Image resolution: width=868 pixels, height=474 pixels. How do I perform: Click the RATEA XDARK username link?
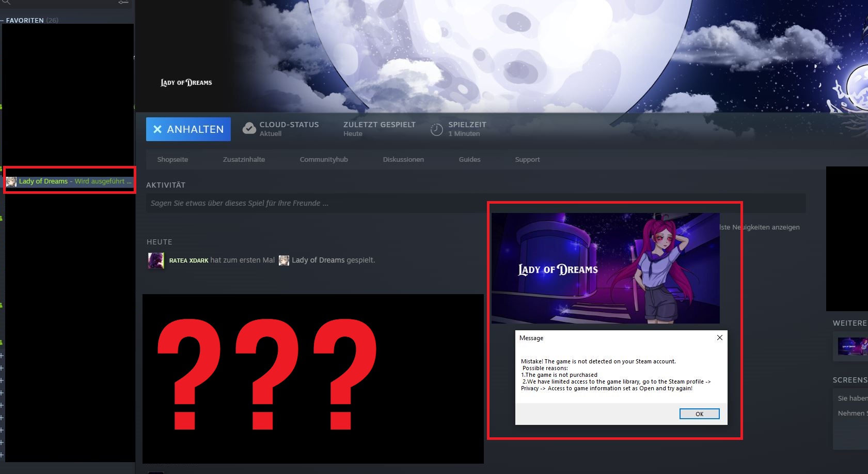coord(188,261)
